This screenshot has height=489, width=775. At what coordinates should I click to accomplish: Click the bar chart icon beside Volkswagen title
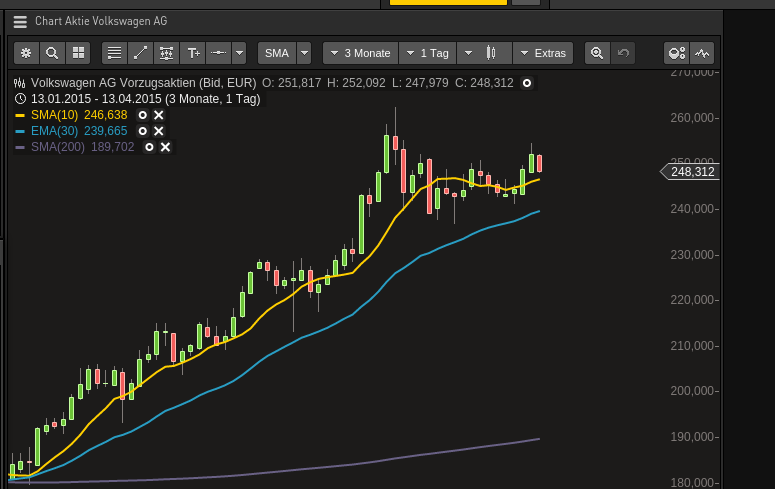coord(20,83)
